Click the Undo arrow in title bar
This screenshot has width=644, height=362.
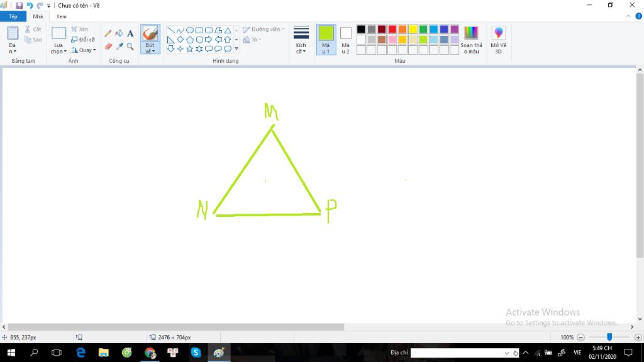pos(30,5)
